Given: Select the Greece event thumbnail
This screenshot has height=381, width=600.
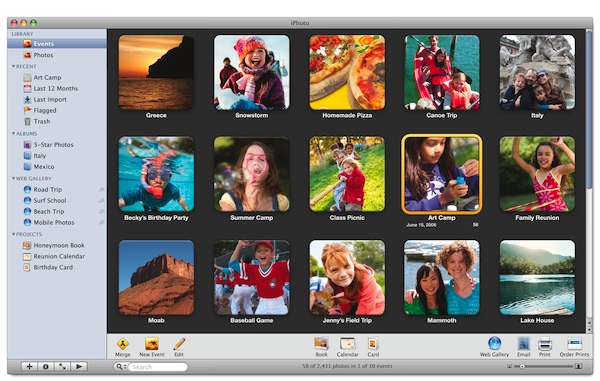Looking at the screenshot, I should (x=156, y=73).
